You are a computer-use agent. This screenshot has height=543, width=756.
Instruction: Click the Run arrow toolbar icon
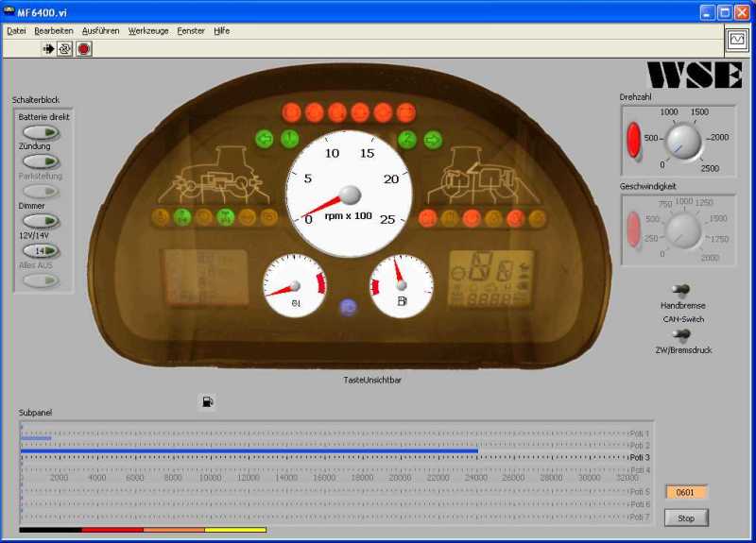point(48,48)
